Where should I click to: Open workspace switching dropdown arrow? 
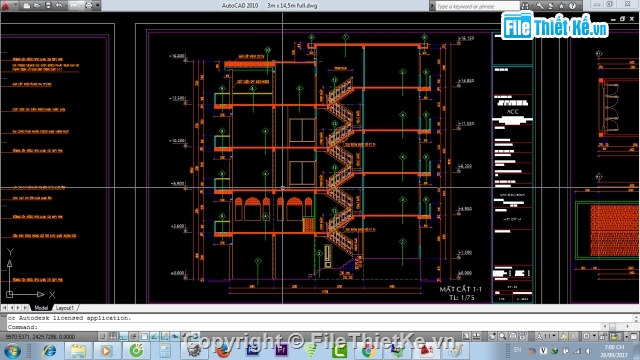tap(594, 336)
